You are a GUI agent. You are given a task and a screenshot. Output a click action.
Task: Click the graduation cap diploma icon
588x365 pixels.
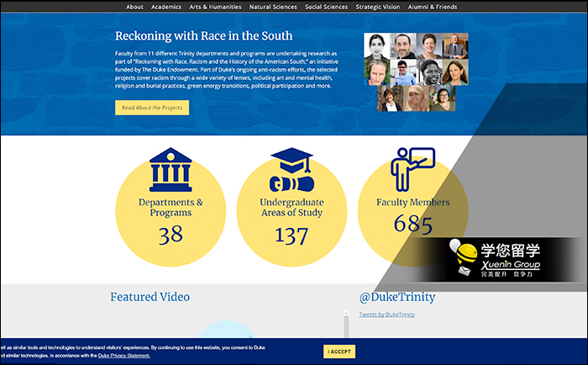291,170
